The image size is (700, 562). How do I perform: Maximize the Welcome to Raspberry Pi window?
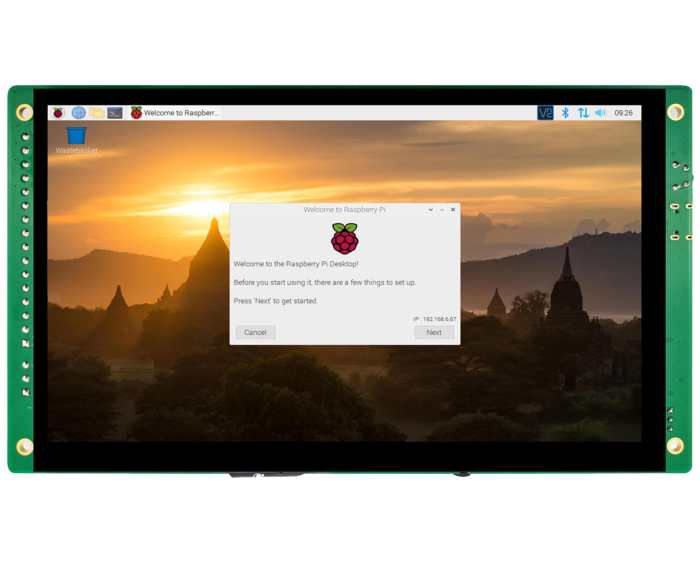point(442,210)
